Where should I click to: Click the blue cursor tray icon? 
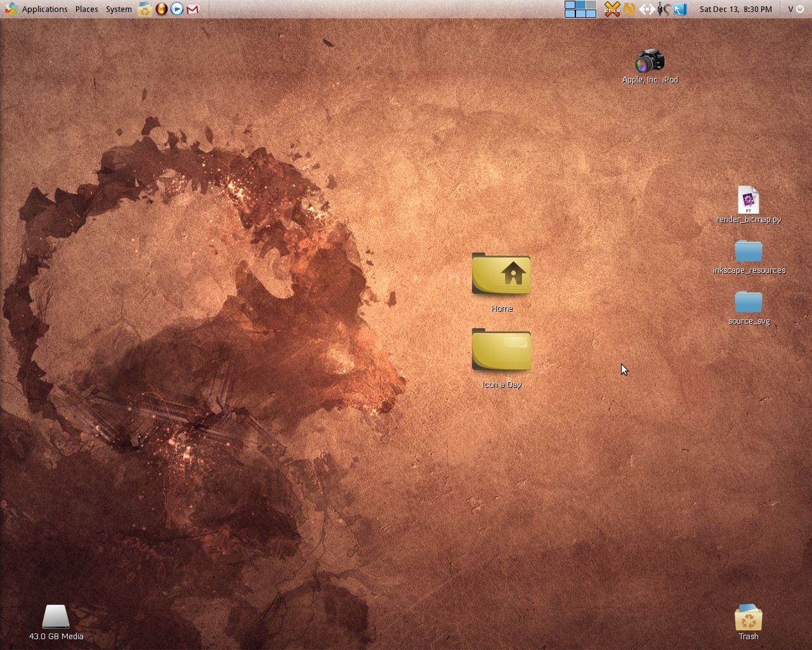point(680,9)
